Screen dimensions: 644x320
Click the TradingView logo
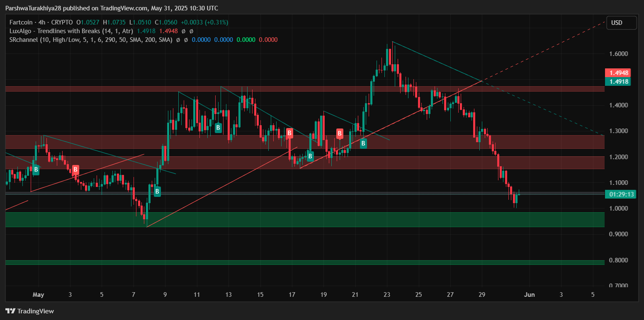[x=29, y=311]
